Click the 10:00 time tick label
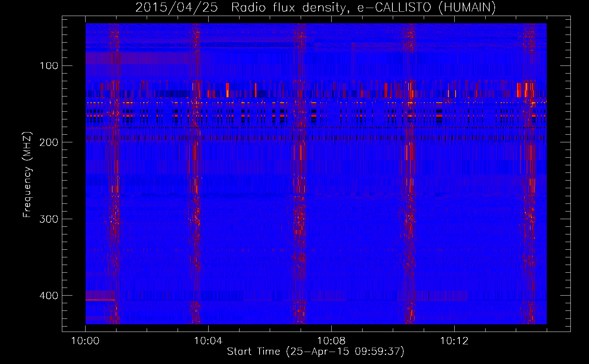589x364 pixels. (x=85, y=341)
